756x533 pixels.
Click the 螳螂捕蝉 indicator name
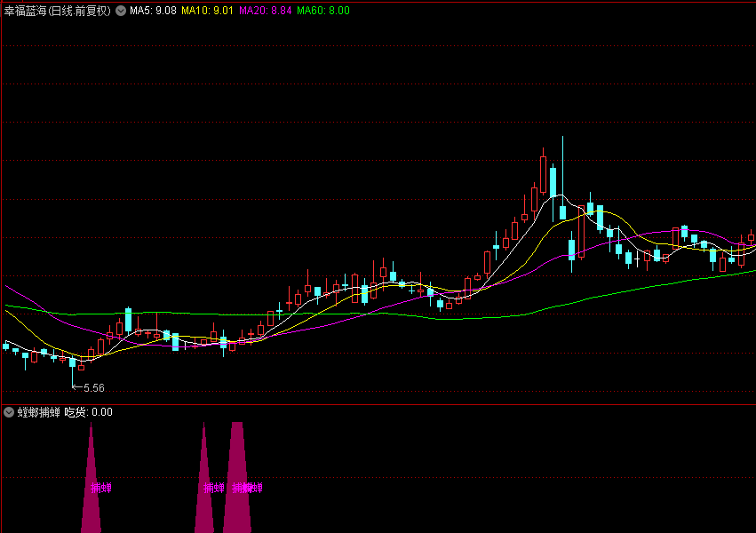click(39, 412)
